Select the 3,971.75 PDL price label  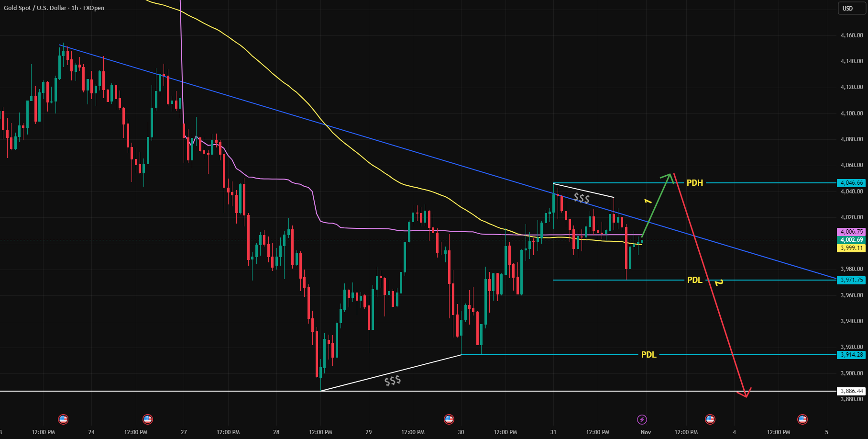(851, 280)
